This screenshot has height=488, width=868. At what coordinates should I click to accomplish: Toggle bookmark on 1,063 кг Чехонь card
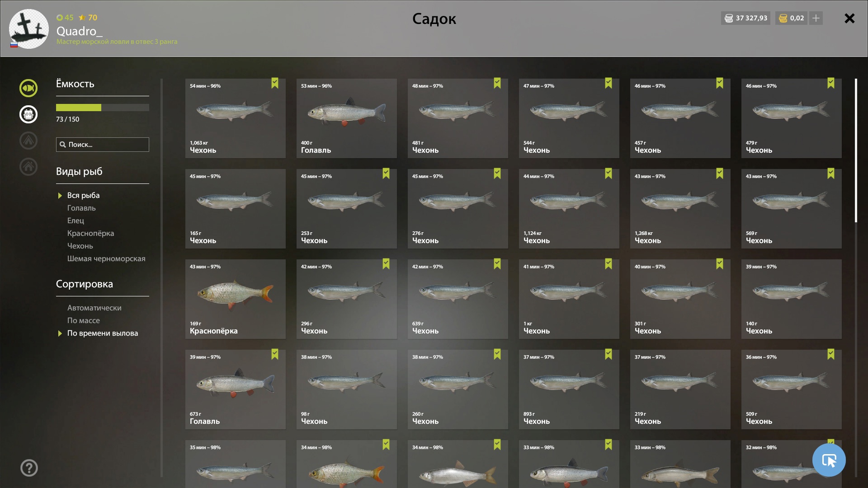(275, 83)
